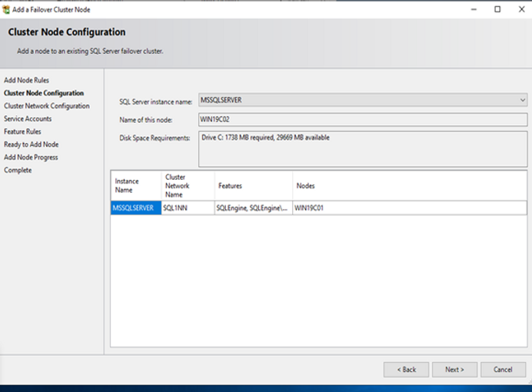Screen dimensions: 532x392
Task: Select Feature Rules in sidebar
Action: pyautogui.click(x=22, y=131)
